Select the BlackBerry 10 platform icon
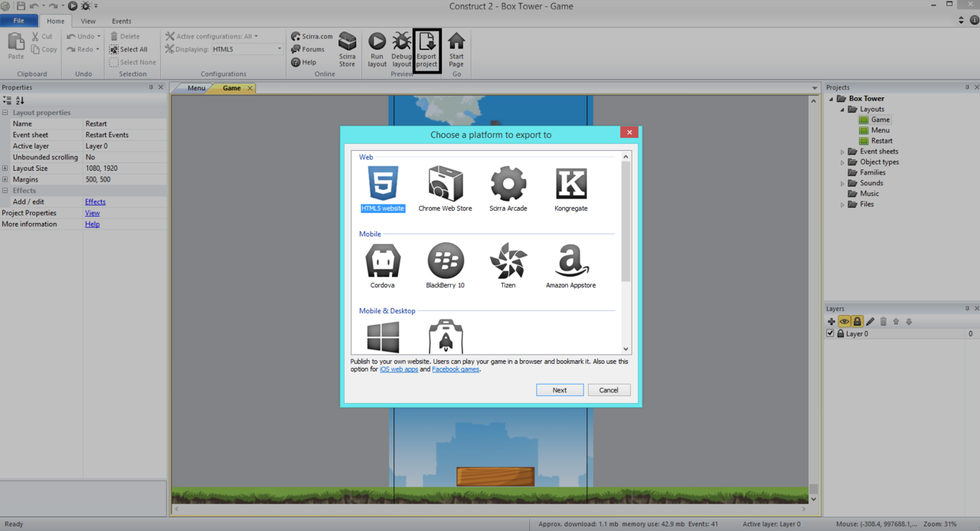Viewport: 980px width, 531px height. click(445, 261)
